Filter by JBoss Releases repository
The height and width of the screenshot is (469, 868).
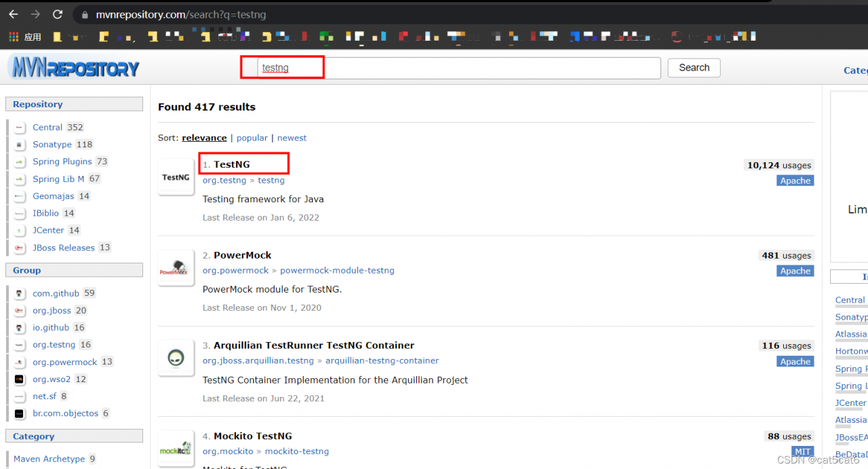(x=64, y=248)
